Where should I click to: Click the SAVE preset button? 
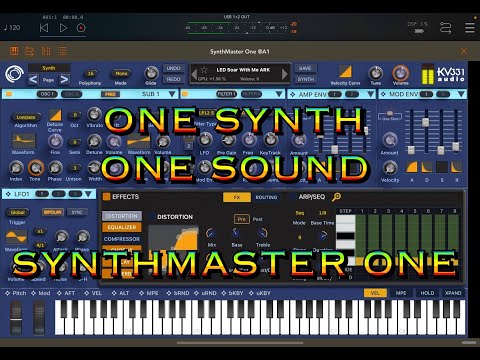(x=305, y=68)
